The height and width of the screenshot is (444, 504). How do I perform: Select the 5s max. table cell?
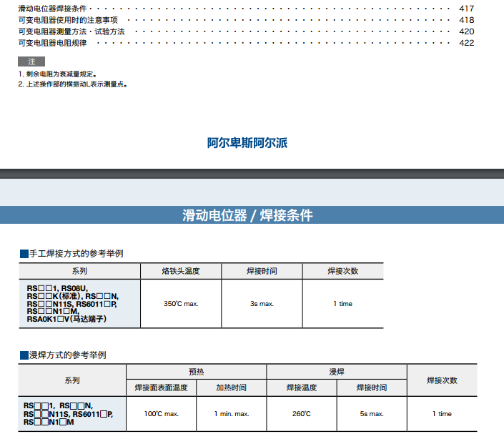[372, 414]
